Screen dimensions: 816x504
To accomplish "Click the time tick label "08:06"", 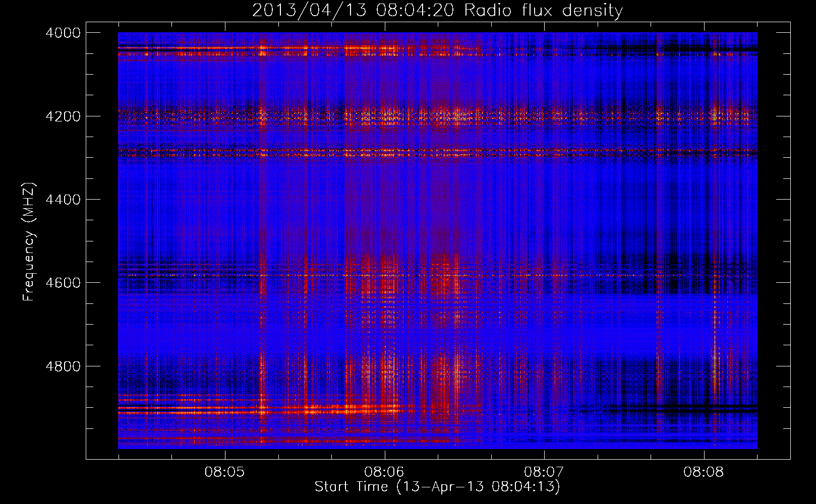I will 384,472.
